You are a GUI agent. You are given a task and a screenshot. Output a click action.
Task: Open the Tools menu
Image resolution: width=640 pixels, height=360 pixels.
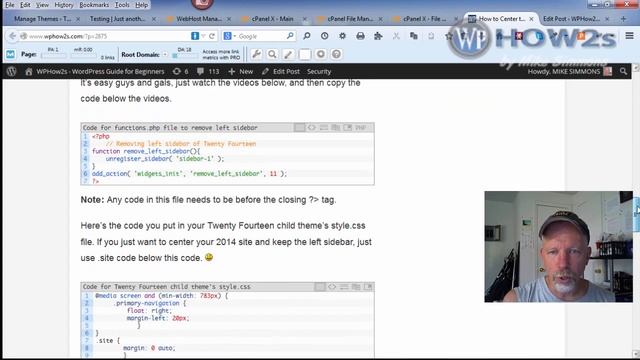[122, 5]
